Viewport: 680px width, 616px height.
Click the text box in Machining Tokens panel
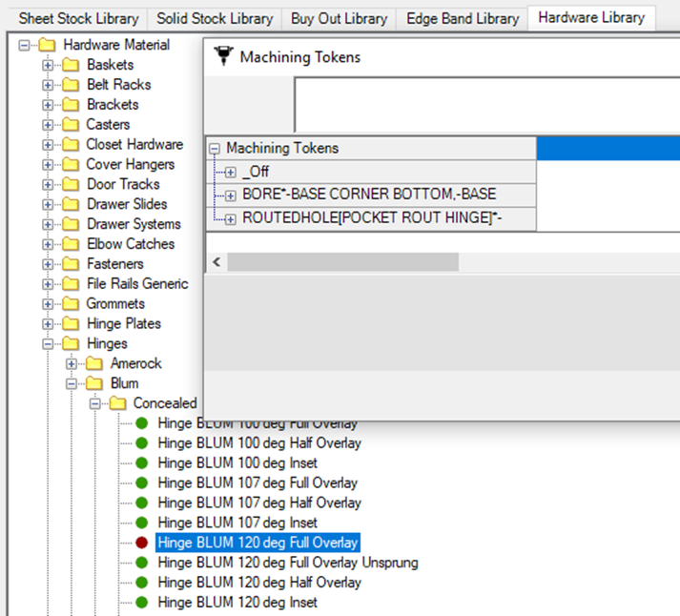point(486,104)
